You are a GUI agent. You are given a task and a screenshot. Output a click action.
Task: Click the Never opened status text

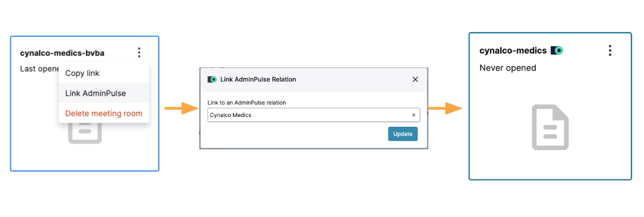508,68
